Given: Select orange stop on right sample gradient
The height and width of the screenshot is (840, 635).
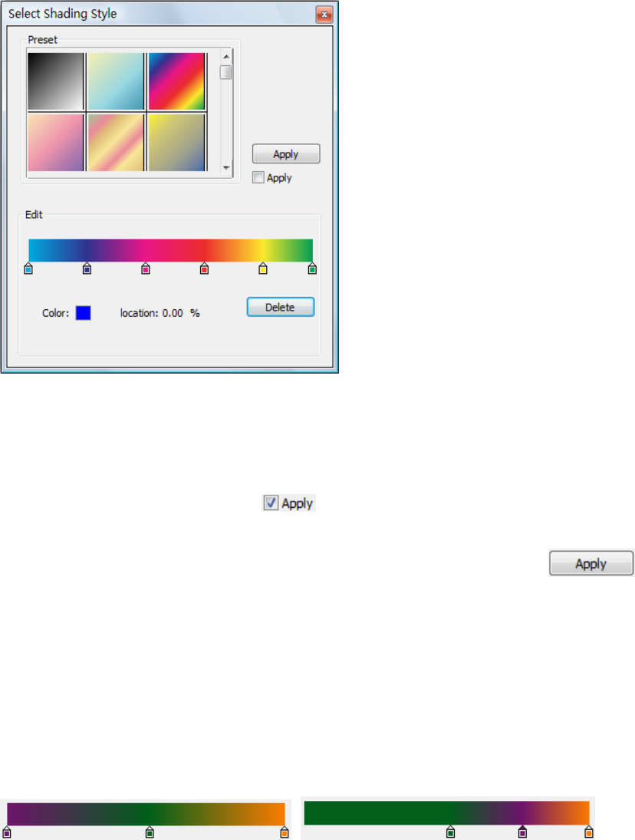Looking at the screenshot, I should [589, 832].
